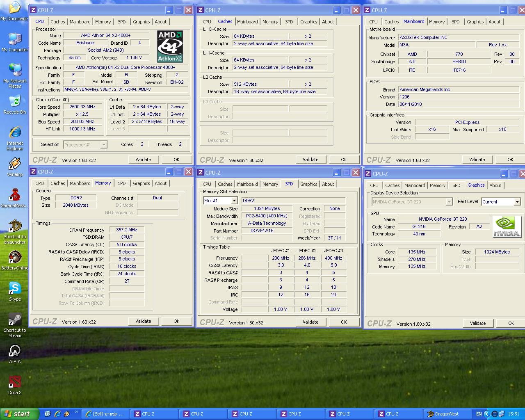Click the SPD Manufacturer A-Data Technology field
Viewport: 525px width, 420px height.
267,224
